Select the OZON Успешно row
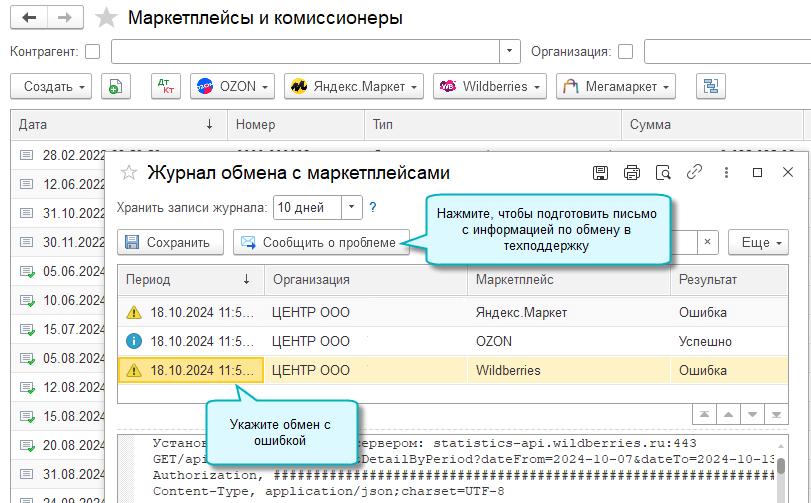 pyautogui.click(x=453, y=341)
